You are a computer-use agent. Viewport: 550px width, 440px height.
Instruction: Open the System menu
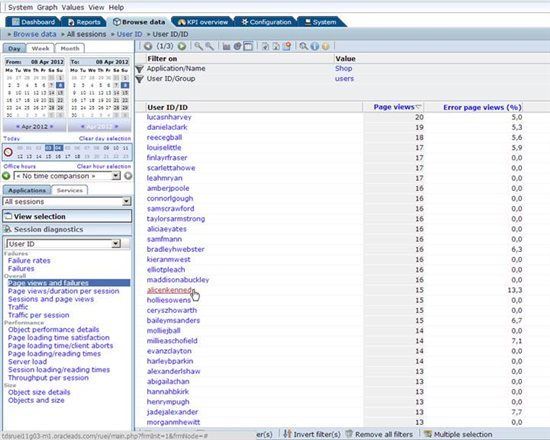tap(20, 7)
